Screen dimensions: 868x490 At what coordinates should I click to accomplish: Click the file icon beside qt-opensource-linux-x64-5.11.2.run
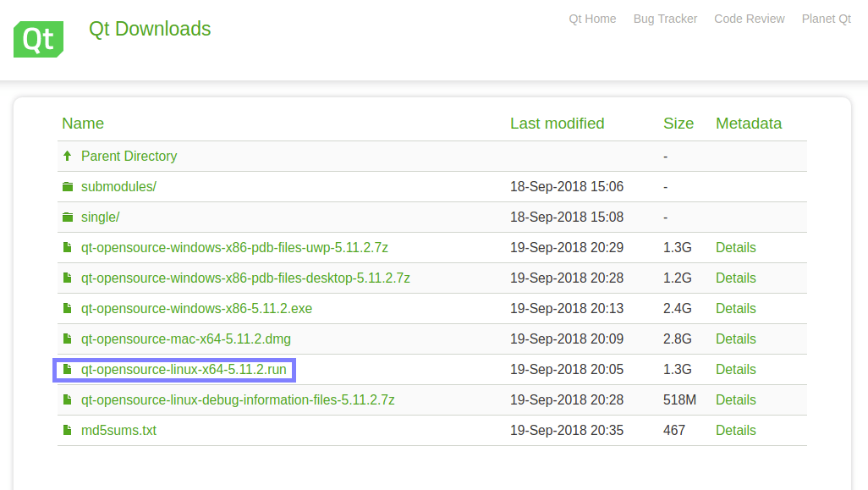[69, 370]
